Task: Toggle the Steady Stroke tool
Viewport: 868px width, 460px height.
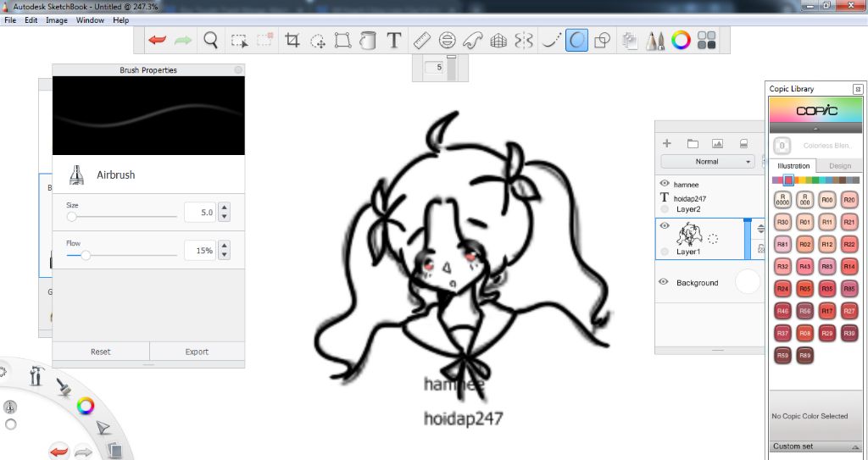Action: tap(551, 41)
